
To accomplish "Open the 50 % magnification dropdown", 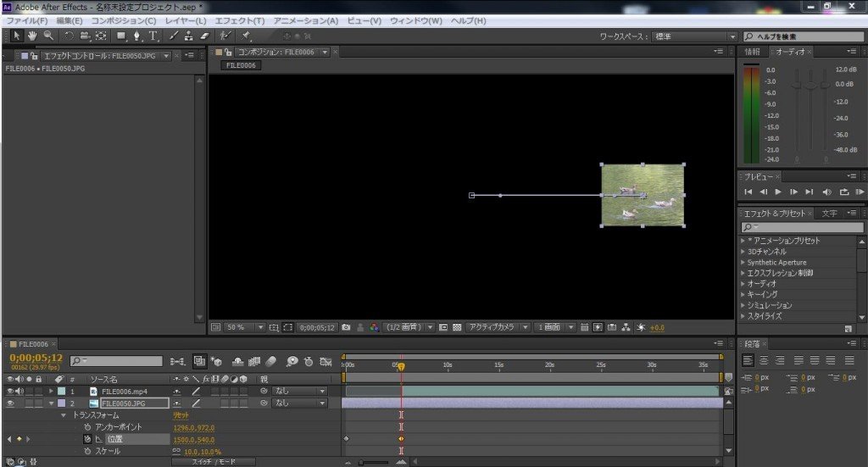I will click(244, 327).
